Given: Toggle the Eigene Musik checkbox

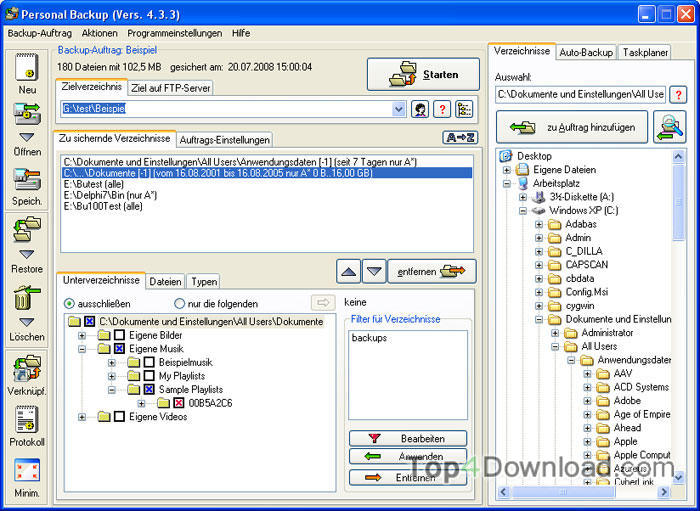Looking at the screenshot, I should click(x=119, y=349).
